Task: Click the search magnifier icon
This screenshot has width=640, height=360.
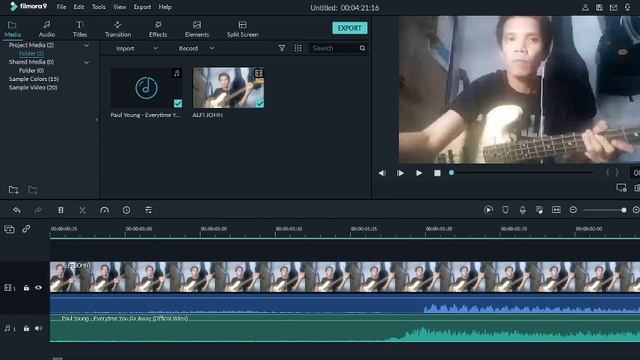Action: (x=362, y=48)
